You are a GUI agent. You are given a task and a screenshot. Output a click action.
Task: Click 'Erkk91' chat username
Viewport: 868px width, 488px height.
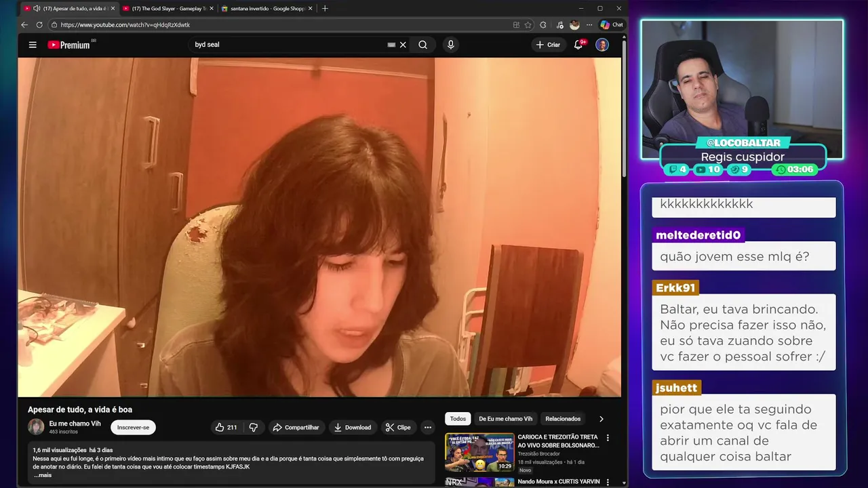[x=675, y=288]
